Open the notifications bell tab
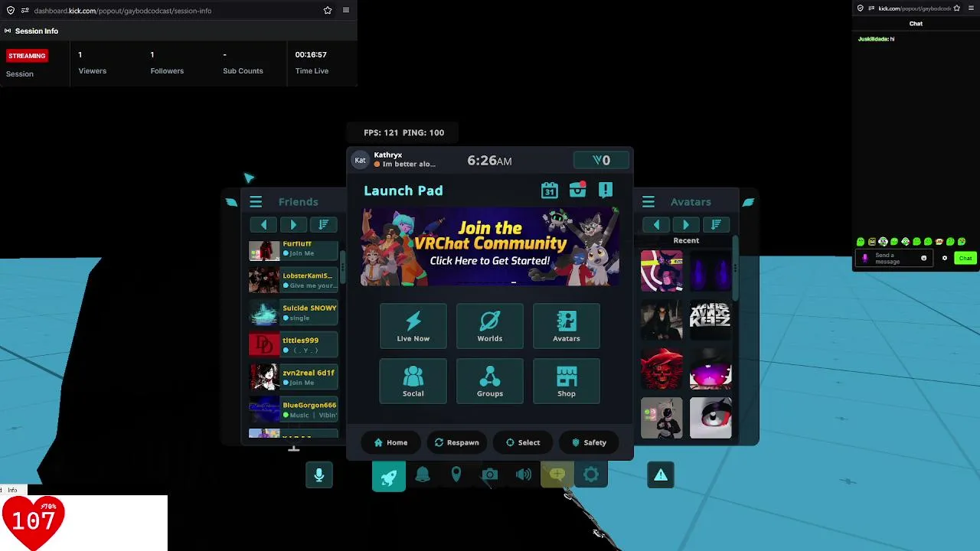Screen dimensions: 980x551 click(423, 475)
